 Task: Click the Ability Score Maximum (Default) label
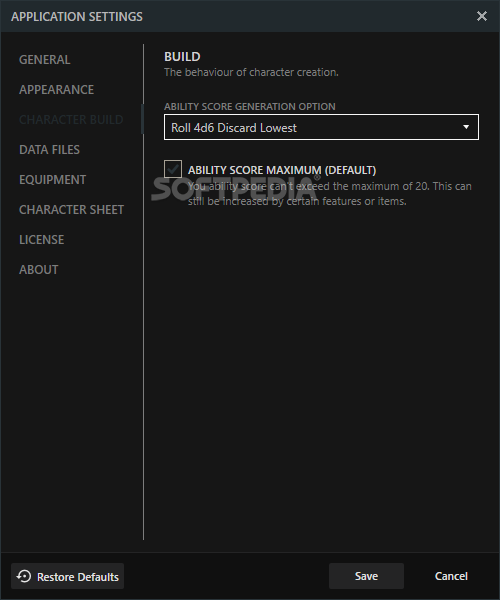click(x=282, y=170)
